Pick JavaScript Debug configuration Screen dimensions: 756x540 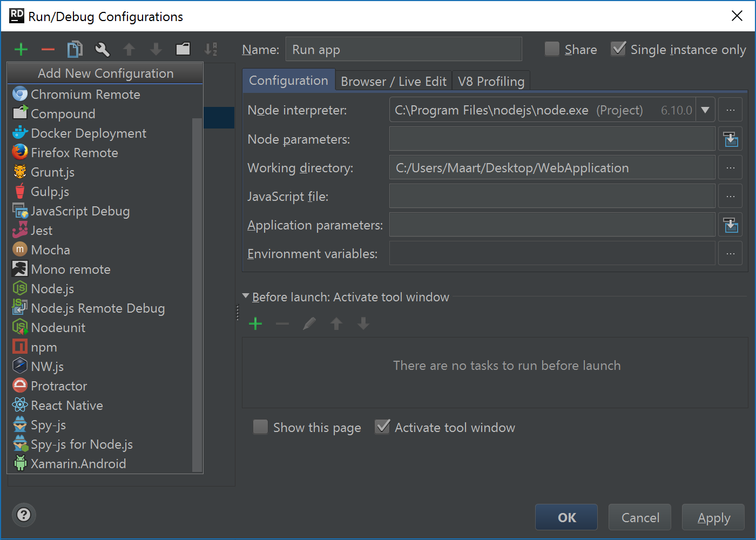100,211
